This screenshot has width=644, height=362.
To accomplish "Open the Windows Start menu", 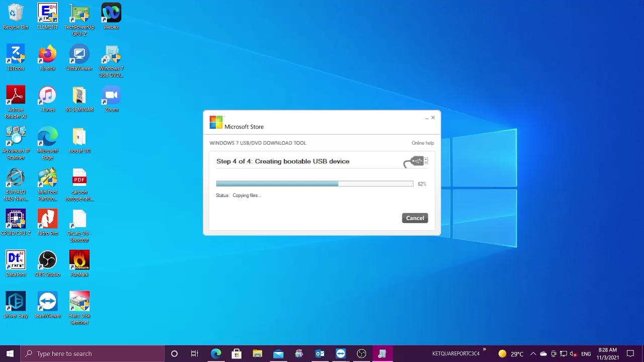I will coord(10,353).
